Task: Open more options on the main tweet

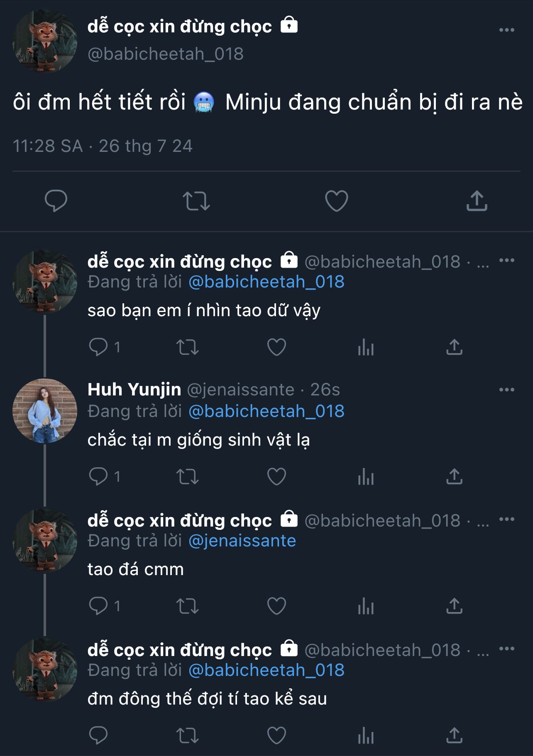Action: pyautogui.click(x=506, y=30)
